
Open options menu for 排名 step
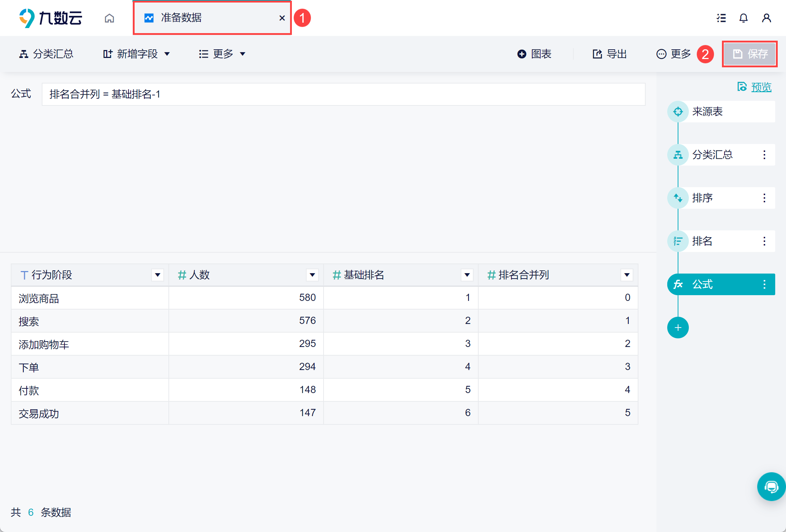coord(764,241)
